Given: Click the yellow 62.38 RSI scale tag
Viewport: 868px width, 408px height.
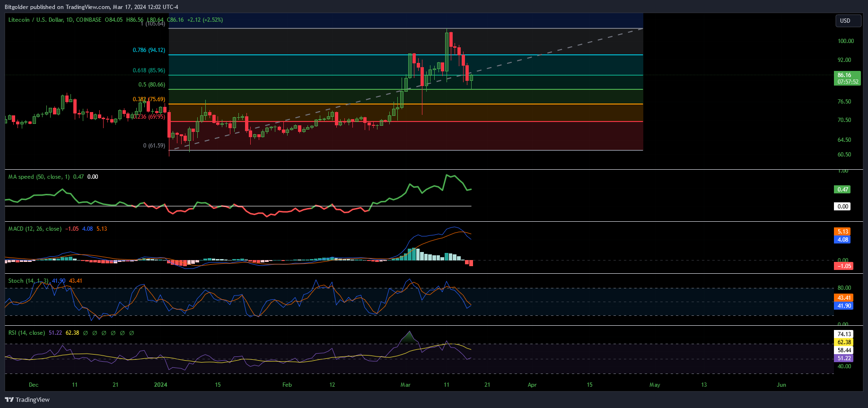Looking at the screenshot, I should pos(843,342).
